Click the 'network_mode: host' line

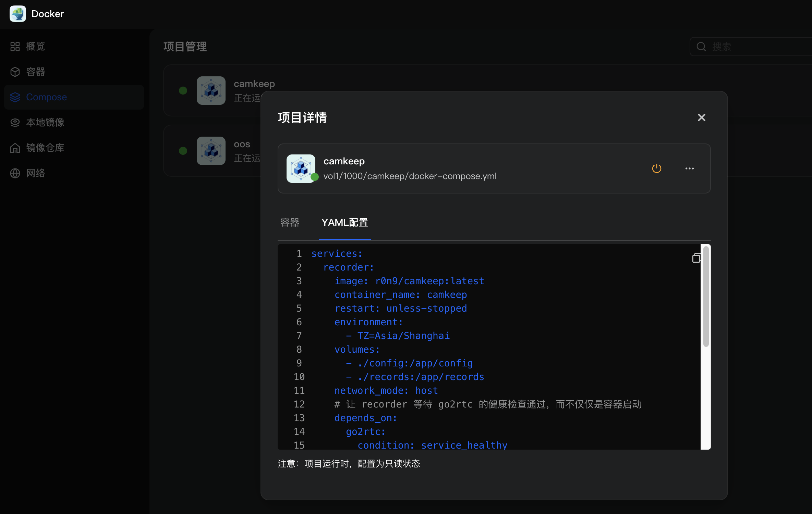tap(386, 390)
